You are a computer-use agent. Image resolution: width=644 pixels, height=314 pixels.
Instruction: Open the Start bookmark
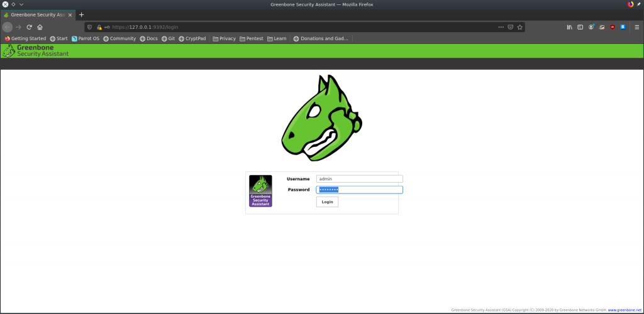pyautogui.click(x=58, y=38)
